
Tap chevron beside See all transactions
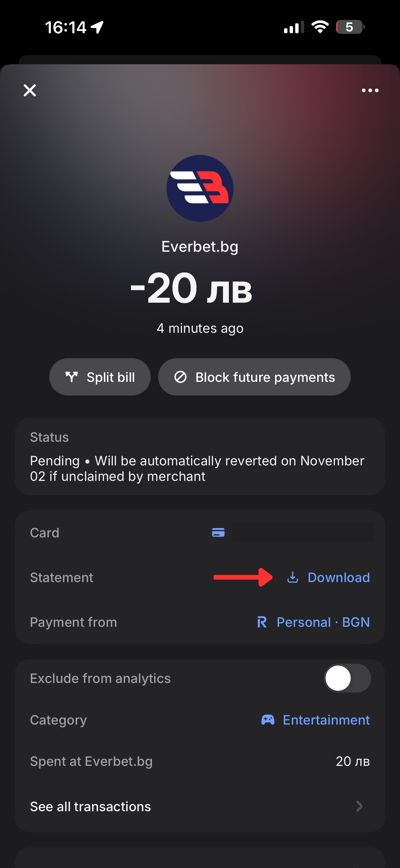point(359,806)
